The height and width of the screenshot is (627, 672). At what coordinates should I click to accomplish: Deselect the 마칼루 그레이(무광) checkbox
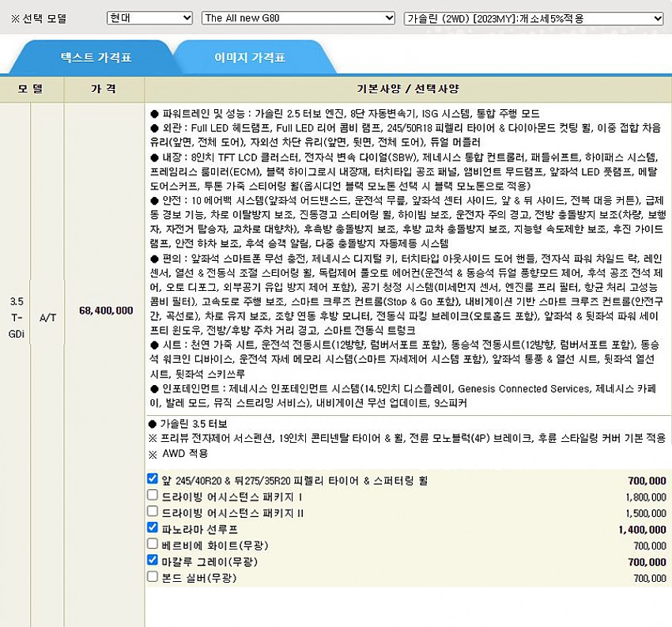[x=153, y=561]
